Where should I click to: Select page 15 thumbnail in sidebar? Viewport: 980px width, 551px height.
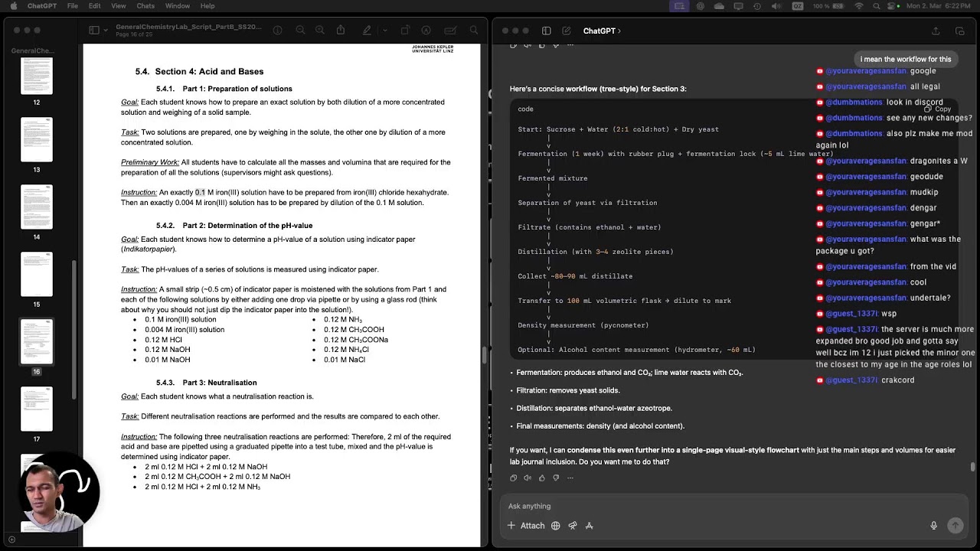tap(37, 274)
